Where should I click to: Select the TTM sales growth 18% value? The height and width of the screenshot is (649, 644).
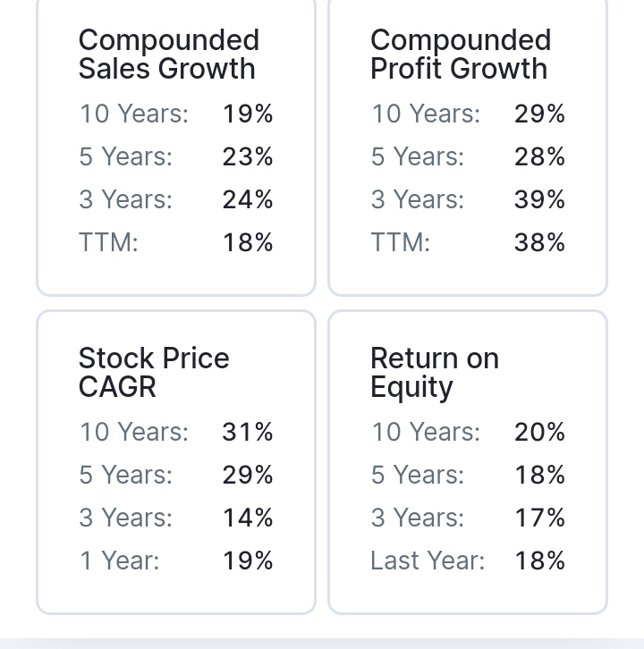tap(248, 243)
